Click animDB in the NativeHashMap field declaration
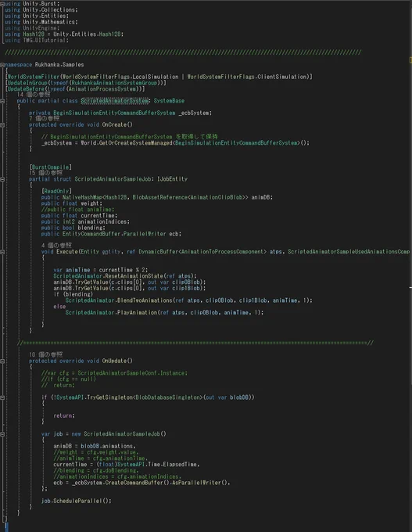Image resolution: width=412 pixels, height=532 pixels. (260, 197)
